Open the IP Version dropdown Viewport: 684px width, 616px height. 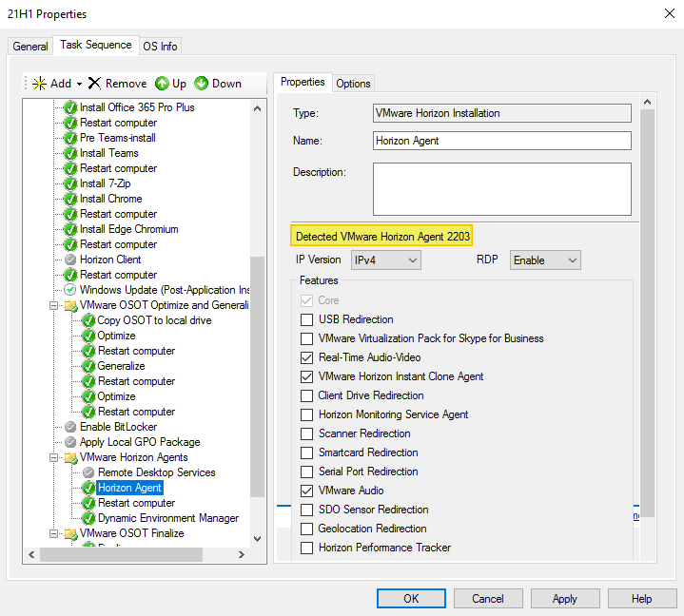point(385,260)
